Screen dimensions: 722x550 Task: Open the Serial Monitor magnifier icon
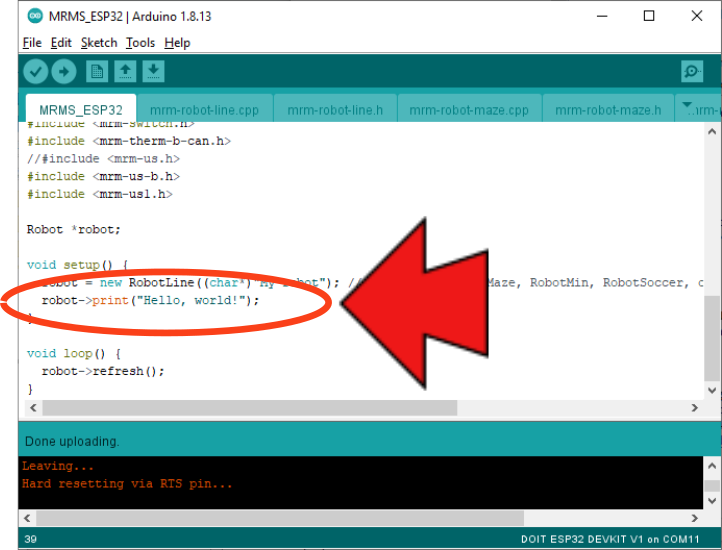pos(691,71)
